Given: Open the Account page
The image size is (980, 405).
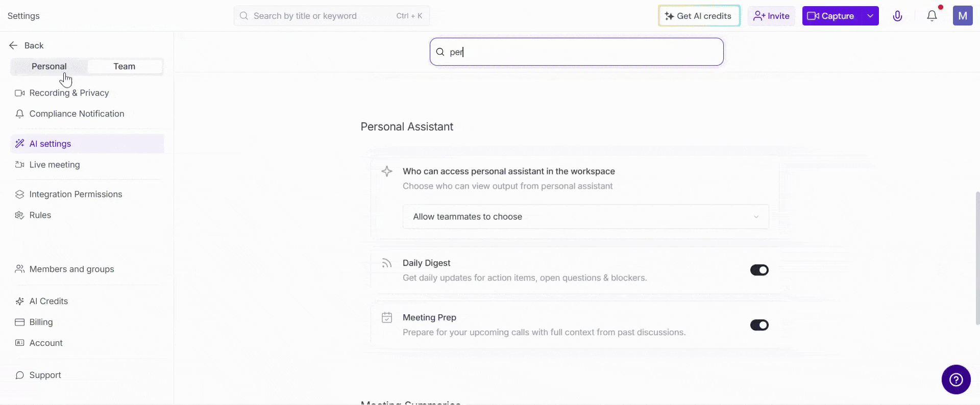Looking at the screenshot, I should pyautogui.click(x=87, y=343).
